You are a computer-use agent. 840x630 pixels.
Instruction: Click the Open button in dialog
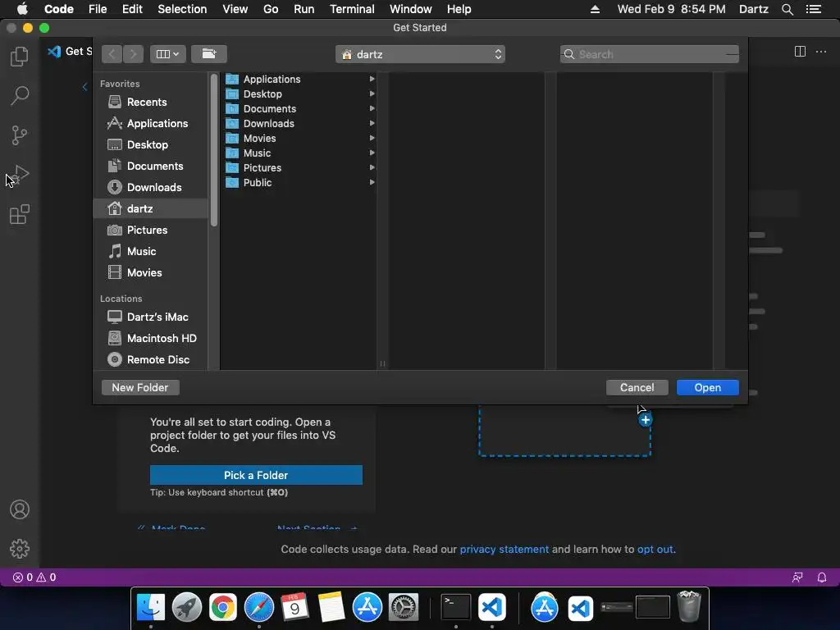coord(708,387)
